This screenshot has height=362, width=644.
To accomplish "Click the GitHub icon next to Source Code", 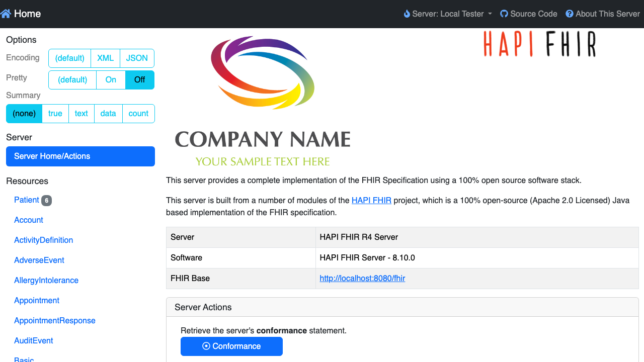I will pyautogui.click(x=504, y=14).
